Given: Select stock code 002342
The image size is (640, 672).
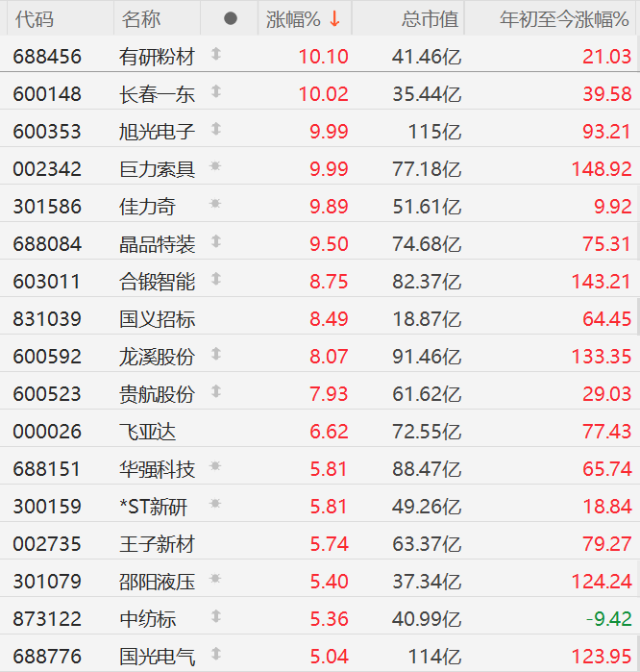Looking at the screenshot, I should [47, 169].
